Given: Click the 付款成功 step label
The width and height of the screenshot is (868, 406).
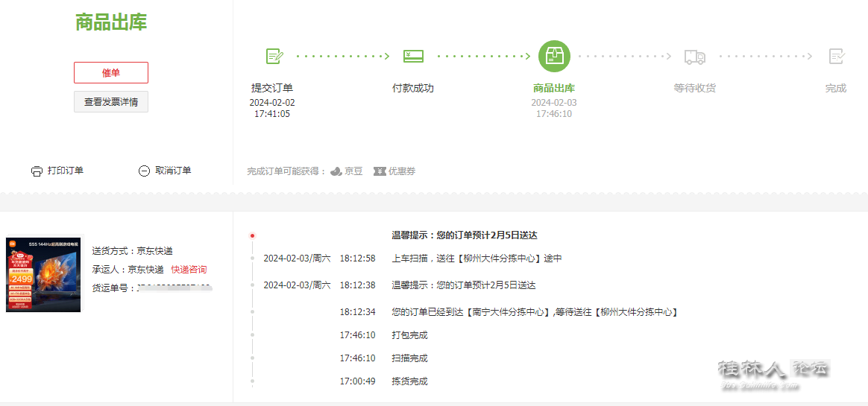Looking at the screenshot, I should point(413,88).
